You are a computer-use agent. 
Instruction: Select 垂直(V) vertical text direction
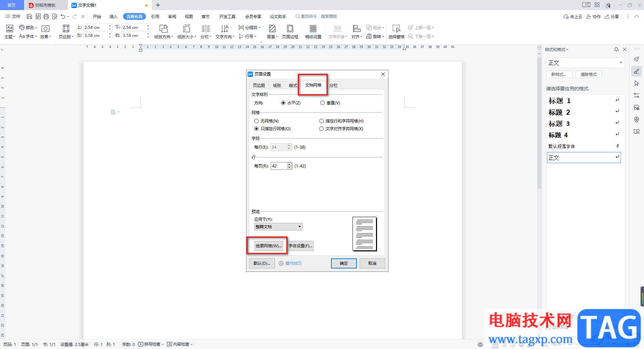(x=330, y=103)
